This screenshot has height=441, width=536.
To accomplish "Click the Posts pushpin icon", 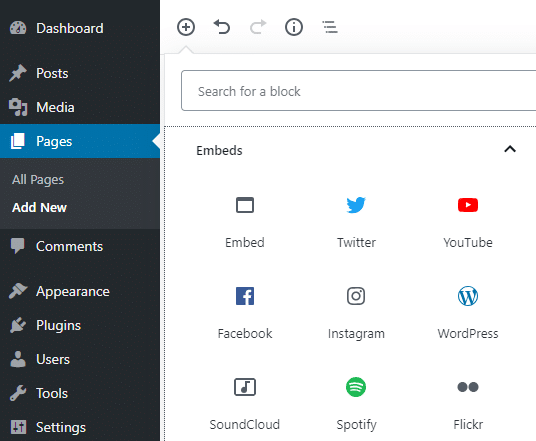I will pyautogui.click(x=18, y=73).
